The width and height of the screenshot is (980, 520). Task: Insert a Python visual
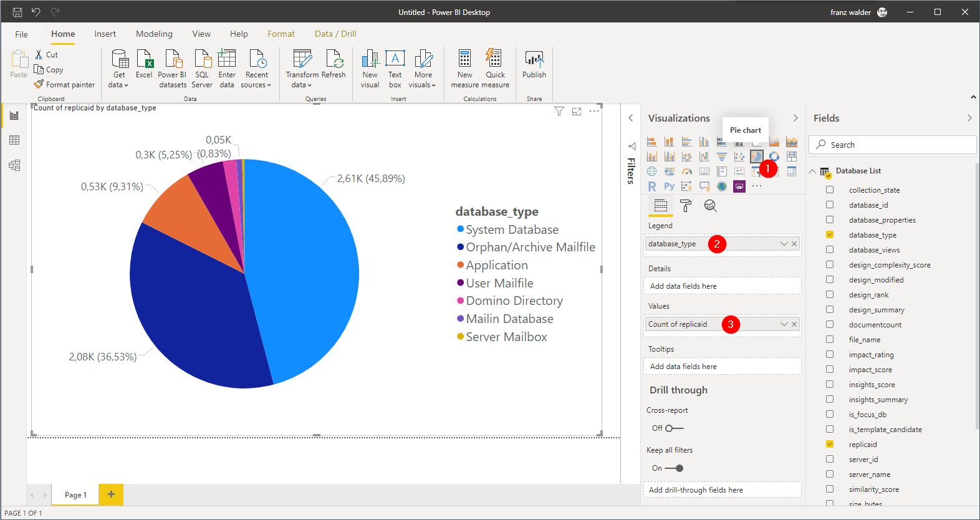(669, 186)
